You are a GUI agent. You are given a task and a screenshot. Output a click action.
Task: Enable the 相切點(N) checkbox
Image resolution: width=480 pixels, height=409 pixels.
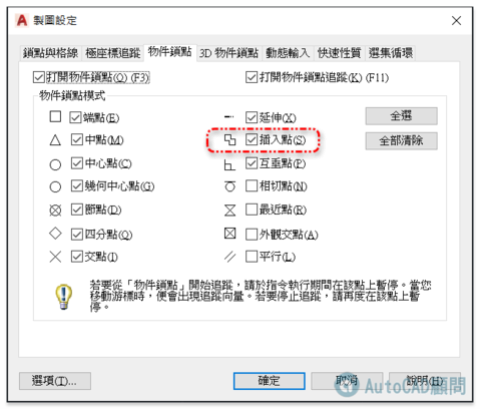point(251,186)
